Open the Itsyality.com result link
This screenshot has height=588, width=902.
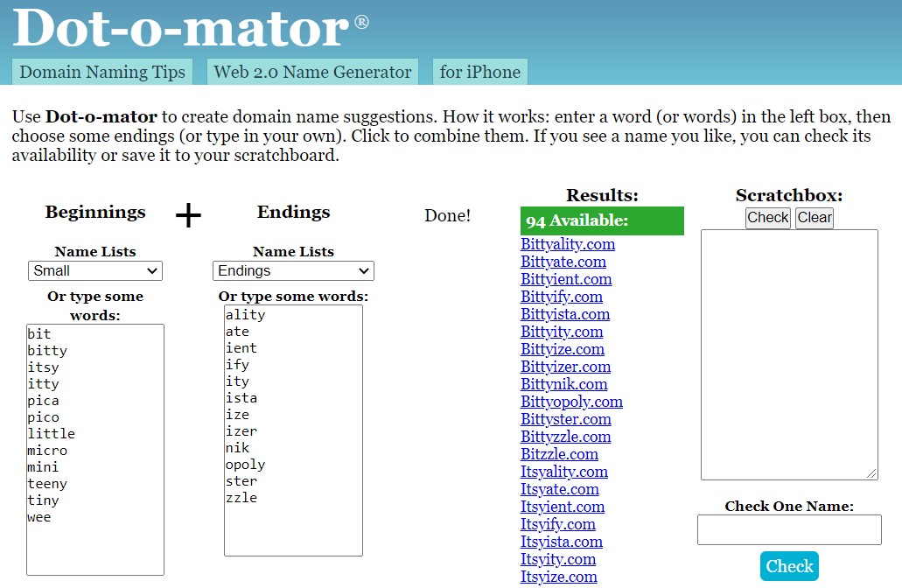click(x=564, y=472)
